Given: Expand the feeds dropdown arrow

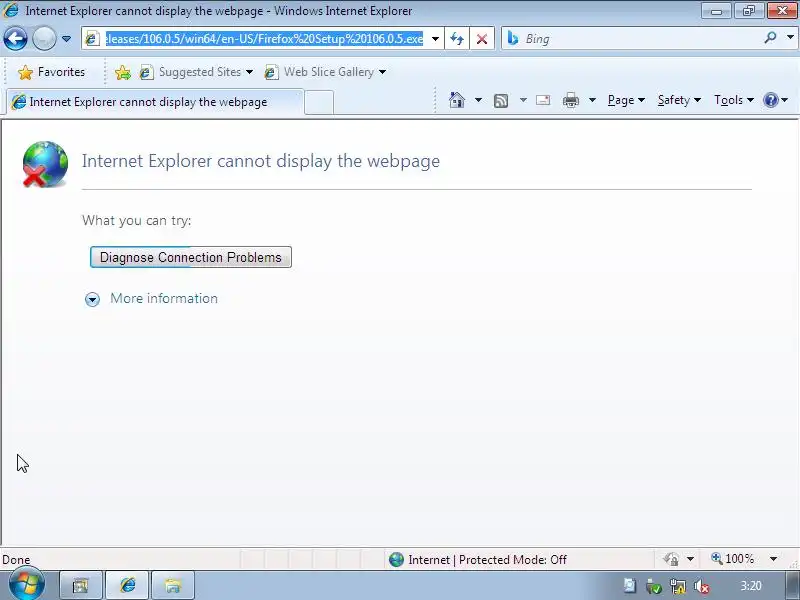Looking at the screenshot, I should click(523, 100).
